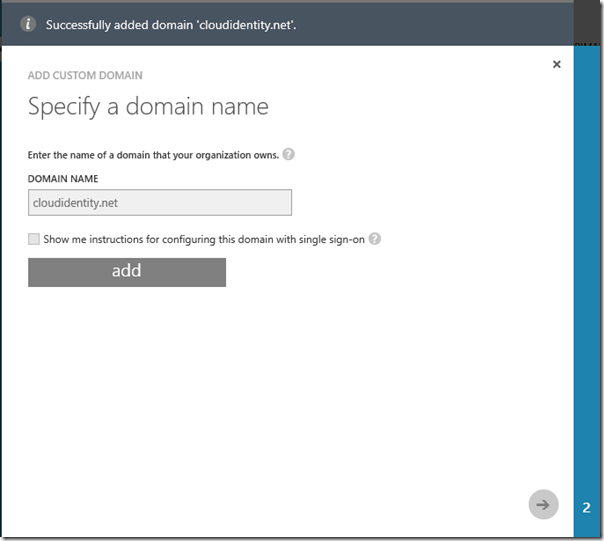Go to next step with arrow button

544,504
